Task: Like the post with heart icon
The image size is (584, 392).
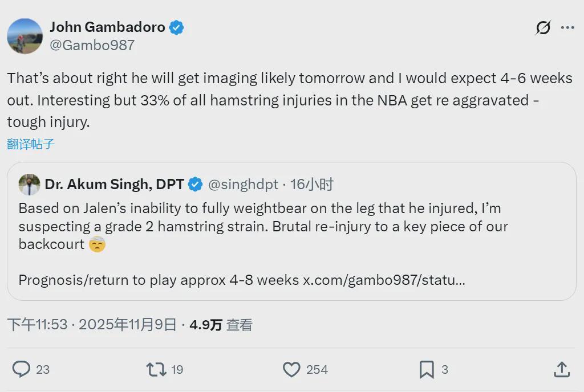Action: [x=291, y=369]
